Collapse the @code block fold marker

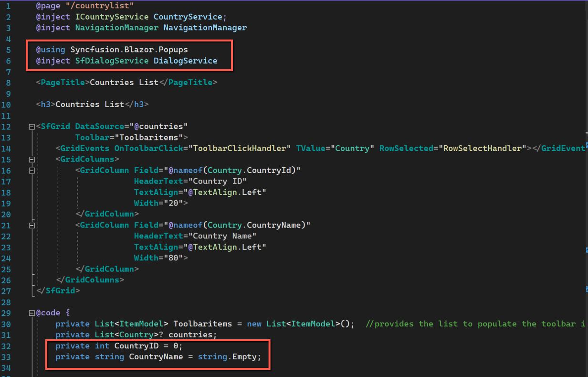click(31, 312)
